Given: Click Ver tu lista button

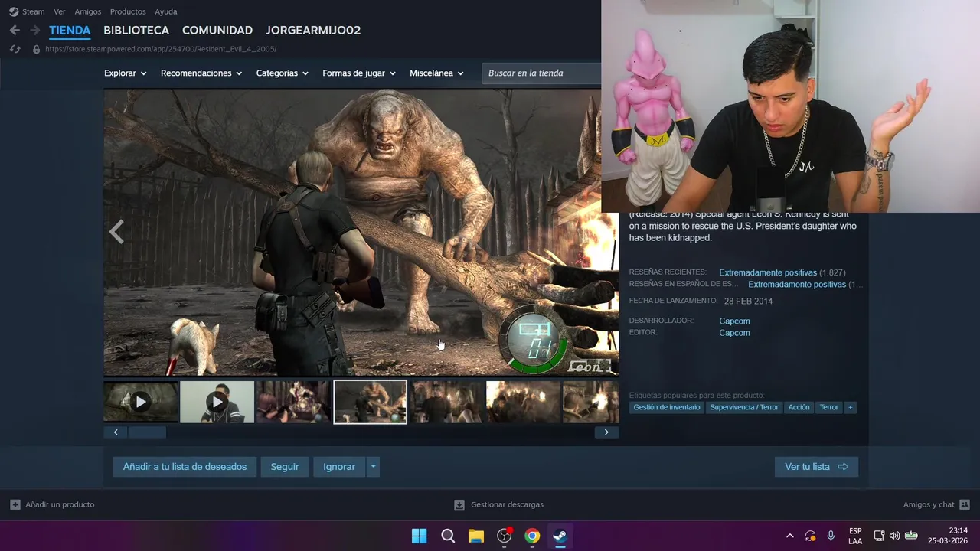Looking at the screenshot, I should pyautogui.click(x=816, y=467).
